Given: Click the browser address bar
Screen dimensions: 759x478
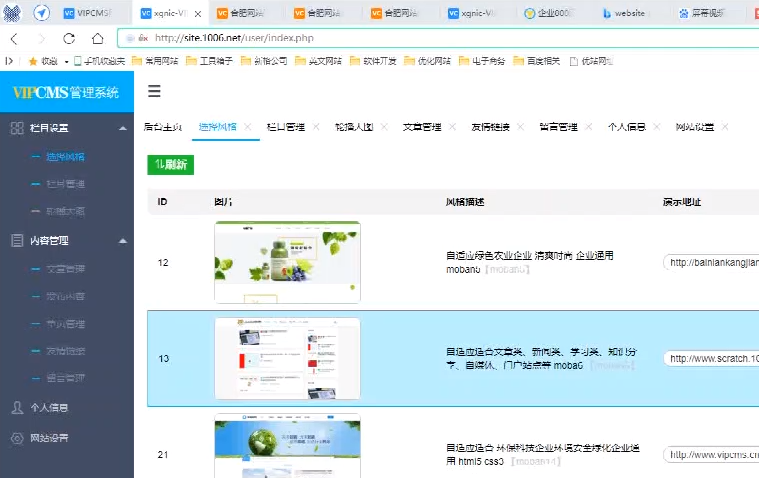Looking at the screenshot, I should pos(400,37).
